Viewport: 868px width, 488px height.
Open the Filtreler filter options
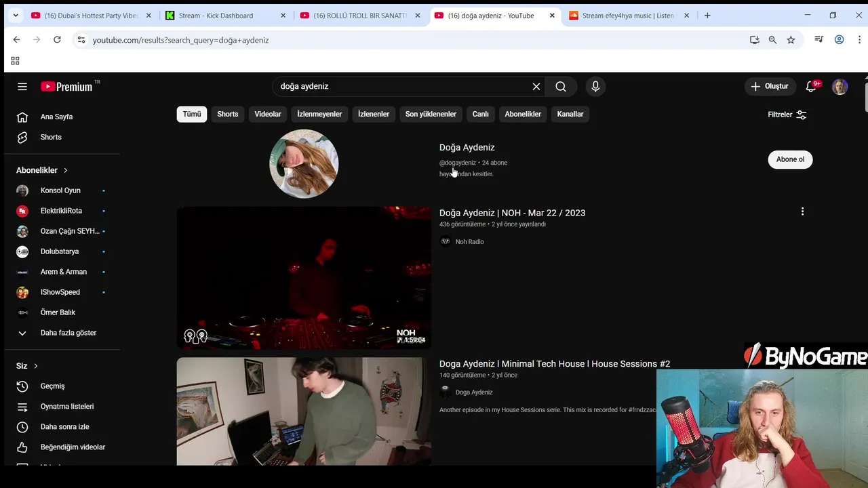[x=787, y=115]
